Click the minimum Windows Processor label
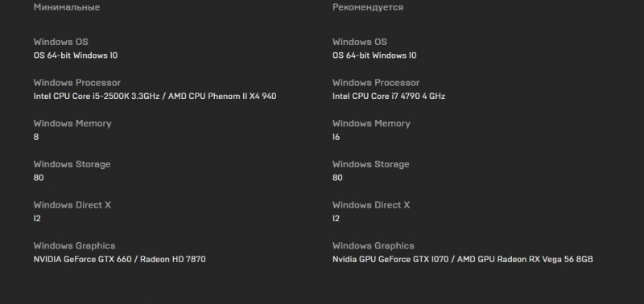 [76, 83]
